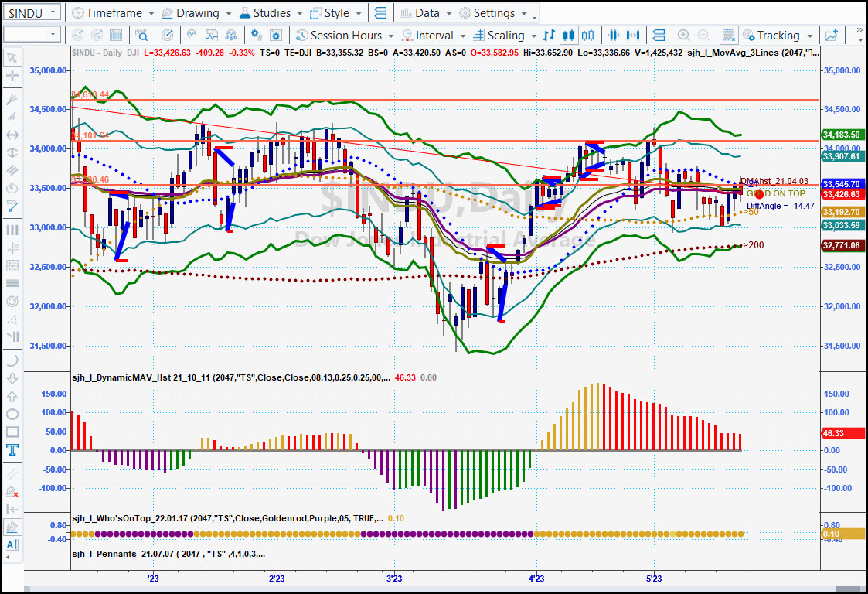Viewport: 868px width, 594px height.
Task: Select the pointer arrow tool
Action: click(x=12, y=58)
